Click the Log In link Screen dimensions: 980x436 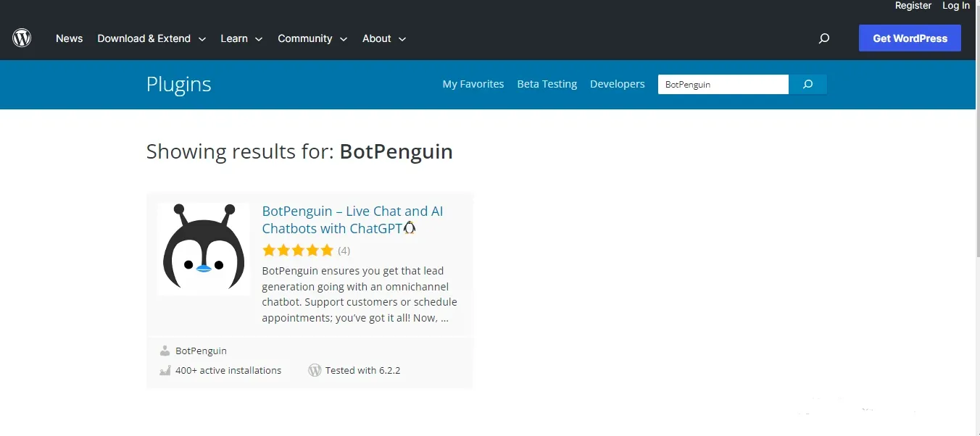(956, 6)
